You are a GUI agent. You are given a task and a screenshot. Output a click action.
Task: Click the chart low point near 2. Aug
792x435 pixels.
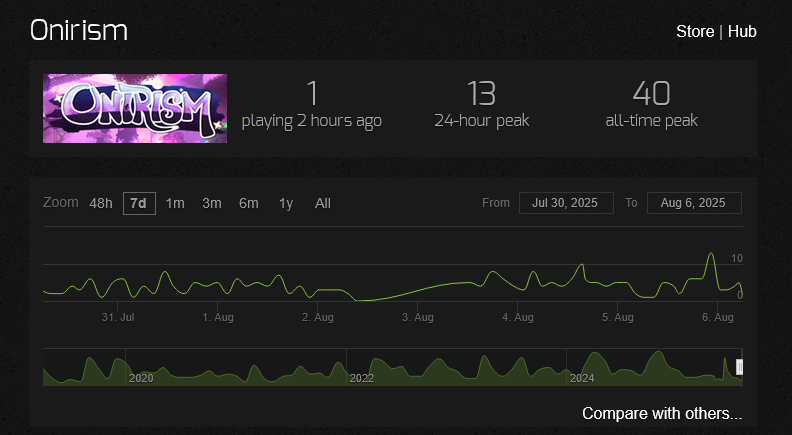(357, 300)
